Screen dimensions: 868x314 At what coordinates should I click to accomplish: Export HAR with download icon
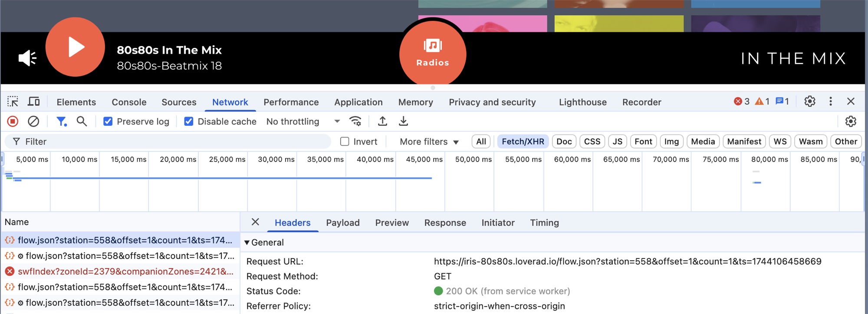click(x=403, y=121)
